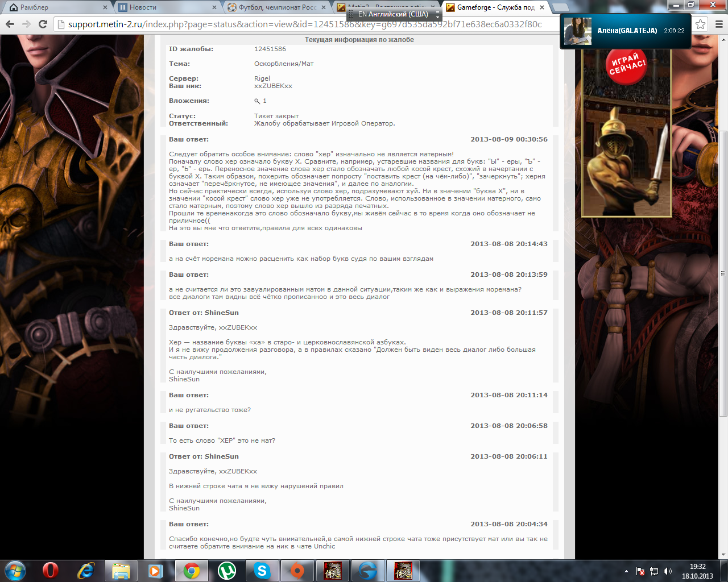Open the volume speaker tray icon
The width and height of the screenshot is (728, 582).
pyautogui.click(x=668, y=571)
